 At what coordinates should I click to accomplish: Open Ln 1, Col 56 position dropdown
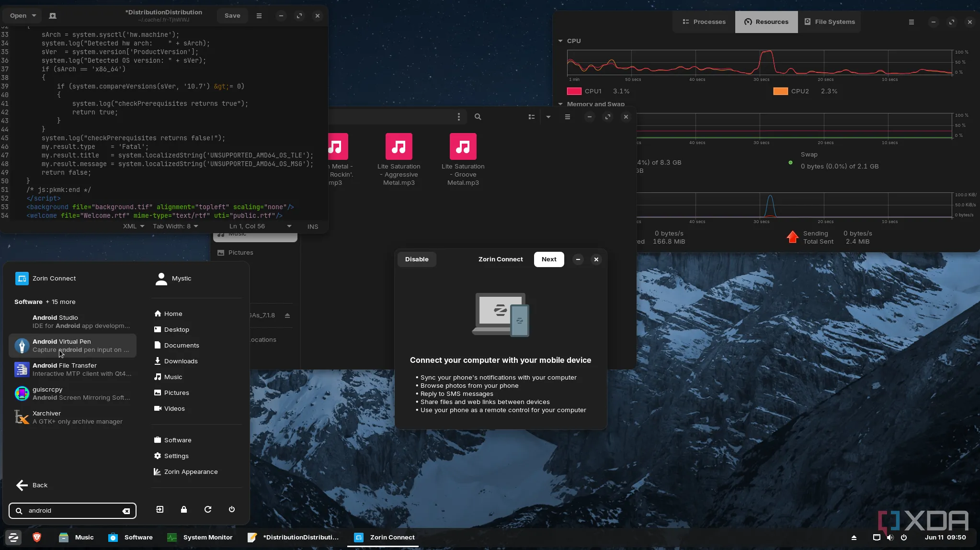click(x=260, y=226)
